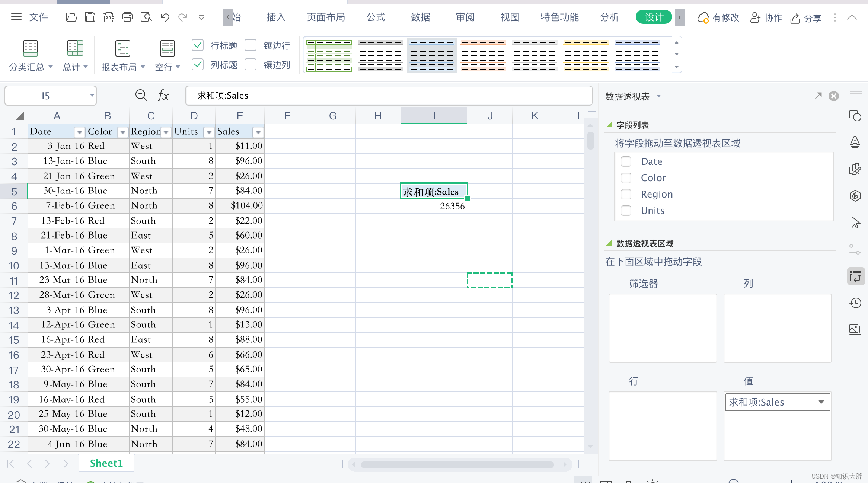868x483 pixels.
Task: Open the 页面布局 tab
Action: click(x=326, y=17)
